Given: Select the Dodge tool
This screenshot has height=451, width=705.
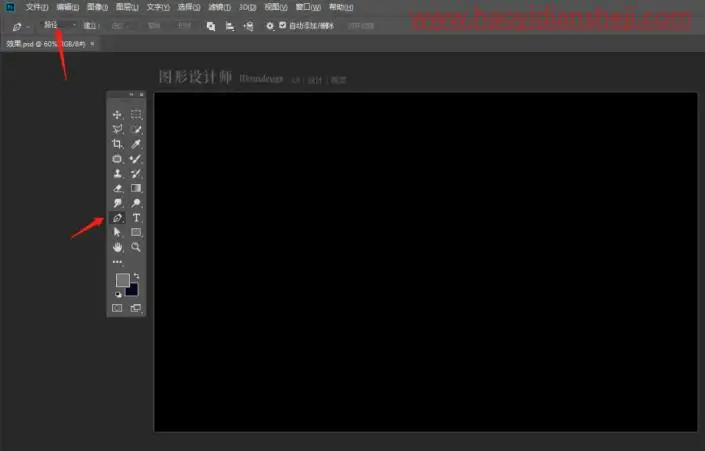Looking at the screenshot, I should 136,203.
